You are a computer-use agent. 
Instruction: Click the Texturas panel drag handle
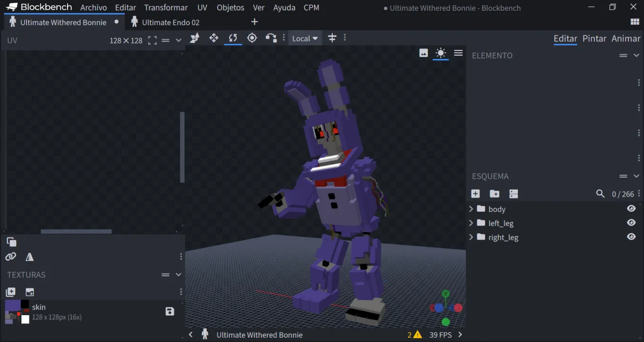165,274
